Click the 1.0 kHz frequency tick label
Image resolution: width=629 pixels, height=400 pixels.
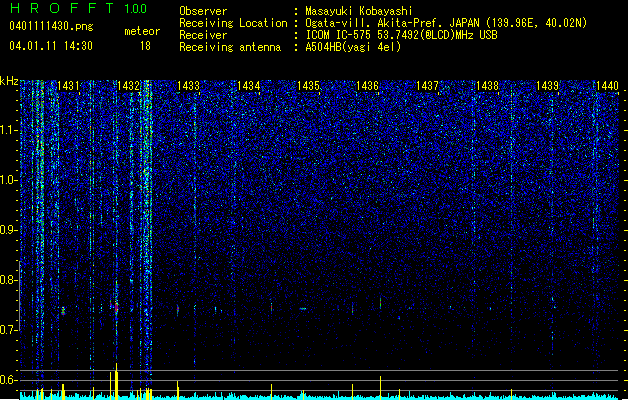(9, 180)
